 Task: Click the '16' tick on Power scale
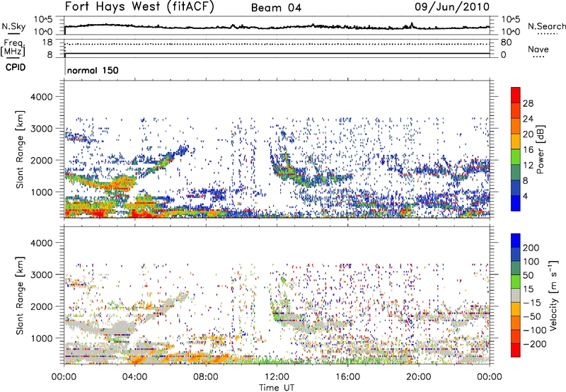[x=528, y=150]
